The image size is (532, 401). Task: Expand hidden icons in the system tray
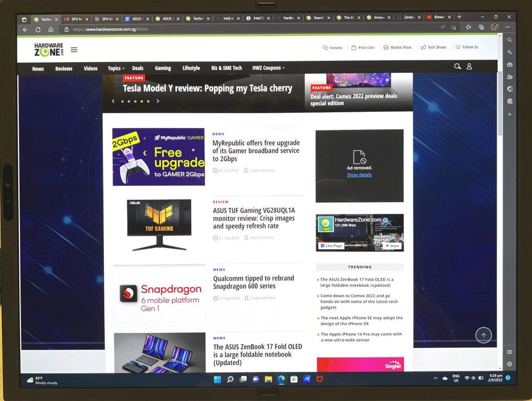(435, 378)
